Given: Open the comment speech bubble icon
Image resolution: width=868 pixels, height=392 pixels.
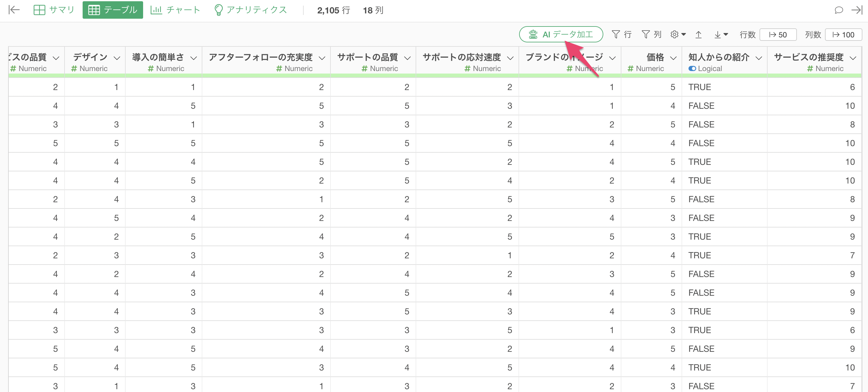Looking at the screenshot, I should pos(839,10).
